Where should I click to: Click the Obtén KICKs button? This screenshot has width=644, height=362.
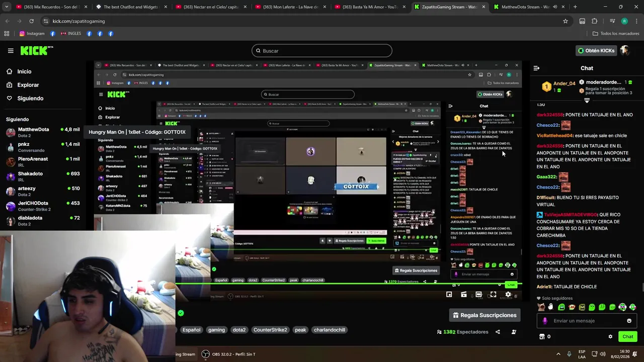pyautogui.click(x=596, y=51)
